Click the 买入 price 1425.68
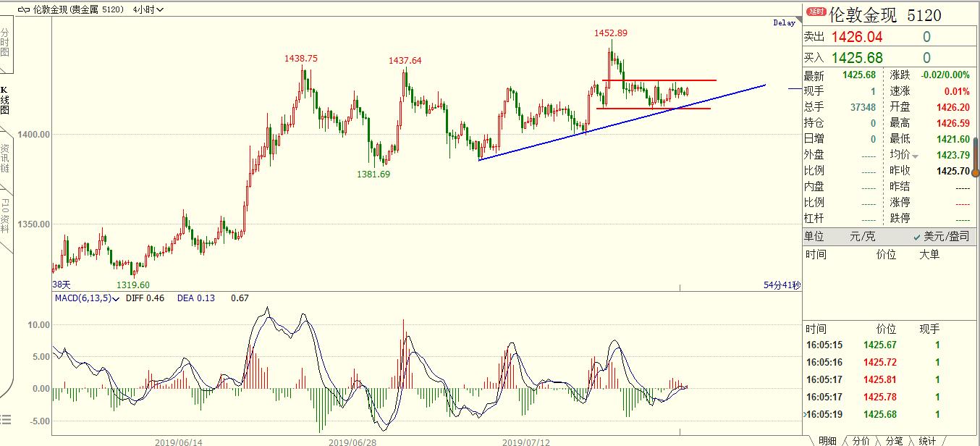 point(856,58)
